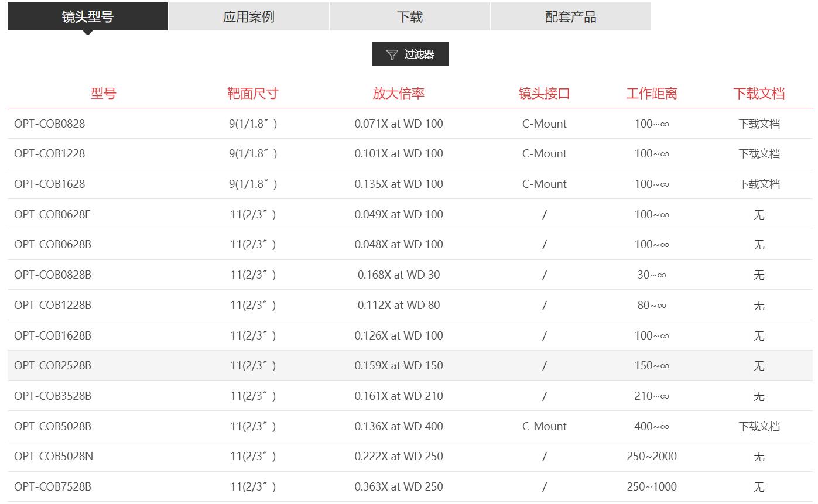The width and height of the screenshot is (818, 504).
Task: Click the 工作距离 column header
Action: (652, 93)
